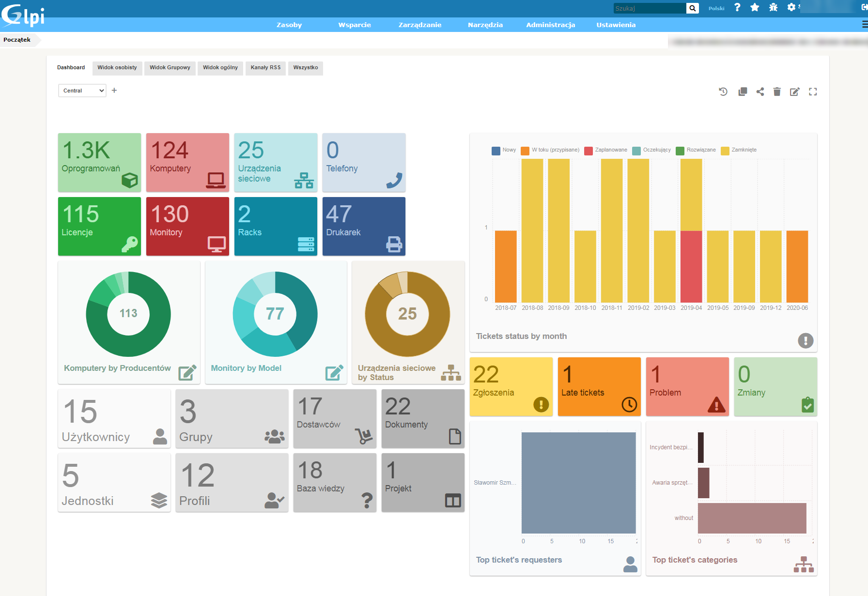Add a new dashboard with plus icon
Screen dimensions: 868x596
[x=114, y=91]
